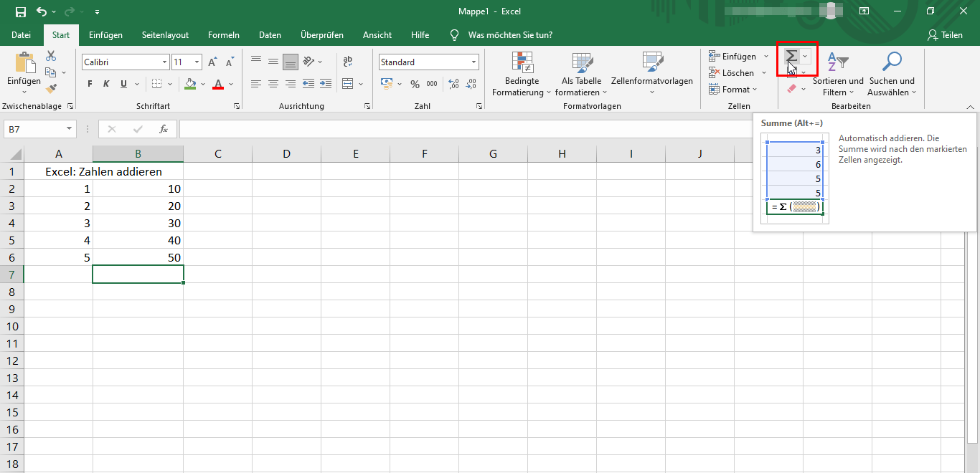Click the formula bar confirm checkmark icon
980x473 pixels.
coord(138,129)
